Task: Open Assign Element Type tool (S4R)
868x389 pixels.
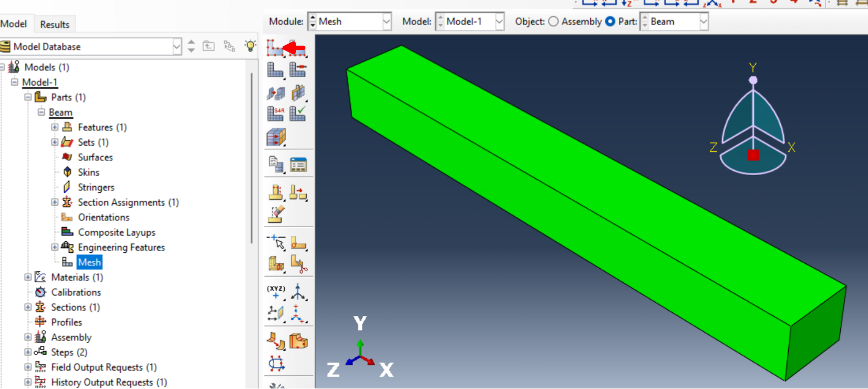Action: [275, 114]
